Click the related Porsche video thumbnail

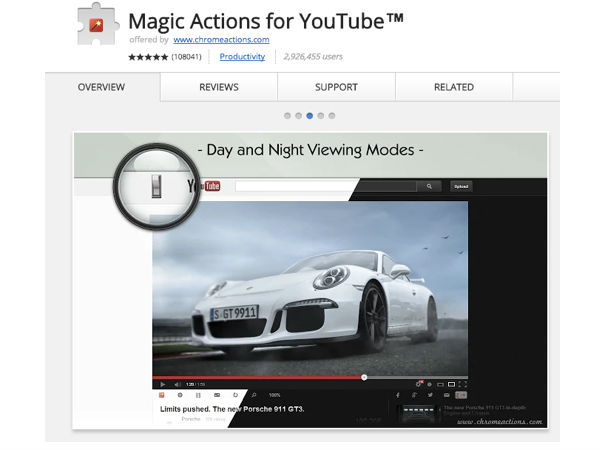418,414
